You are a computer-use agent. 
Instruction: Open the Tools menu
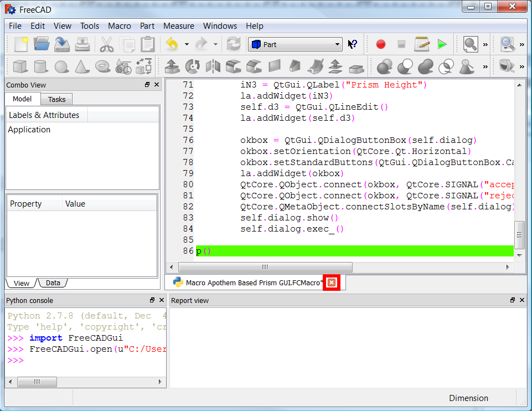pos(90,26)
